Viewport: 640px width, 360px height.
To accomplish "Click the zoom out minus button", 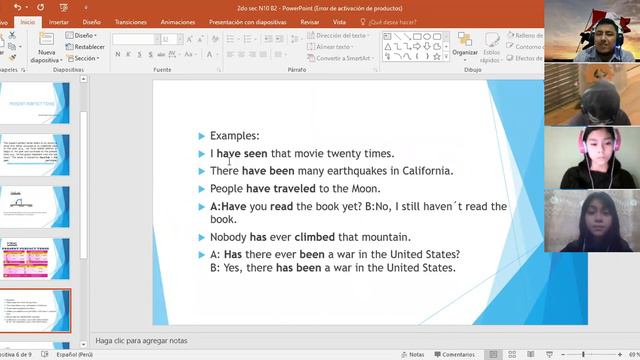I will 563,354.
